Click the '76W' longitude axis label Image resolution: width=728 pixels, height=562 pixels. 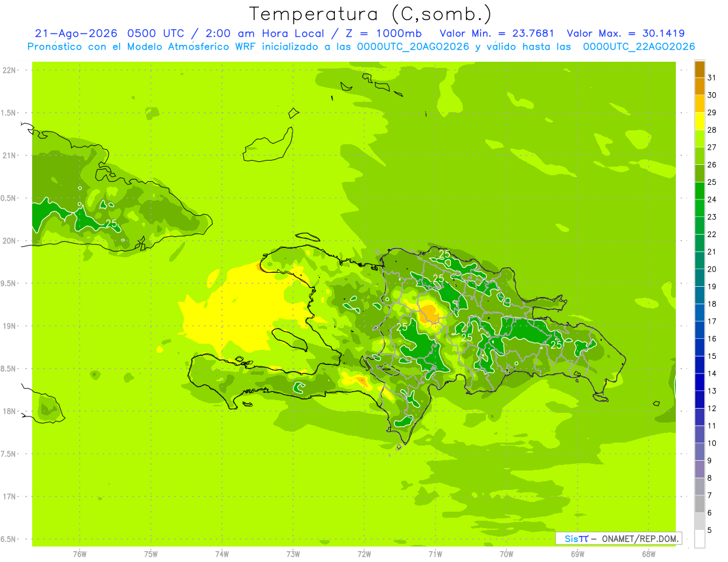[79, 554]
